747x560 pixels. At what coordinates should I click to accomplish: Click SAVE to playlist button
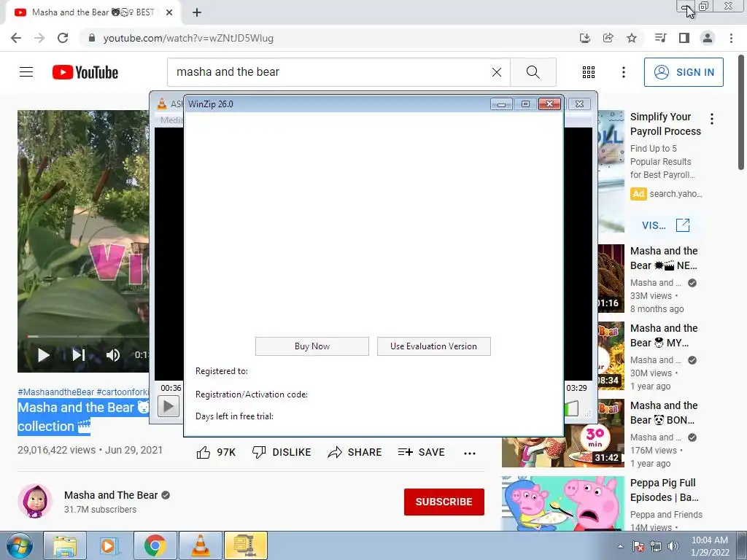(x=422, y=452)
